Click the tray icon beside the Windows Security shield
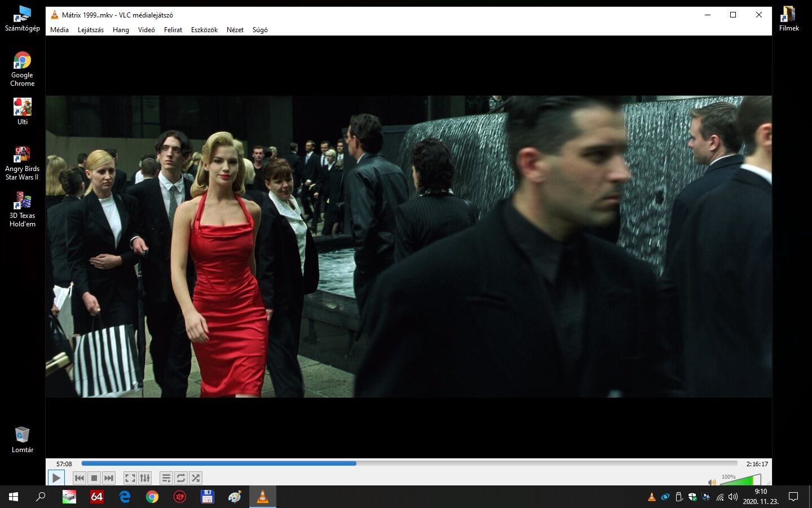 tap(706, 497)
